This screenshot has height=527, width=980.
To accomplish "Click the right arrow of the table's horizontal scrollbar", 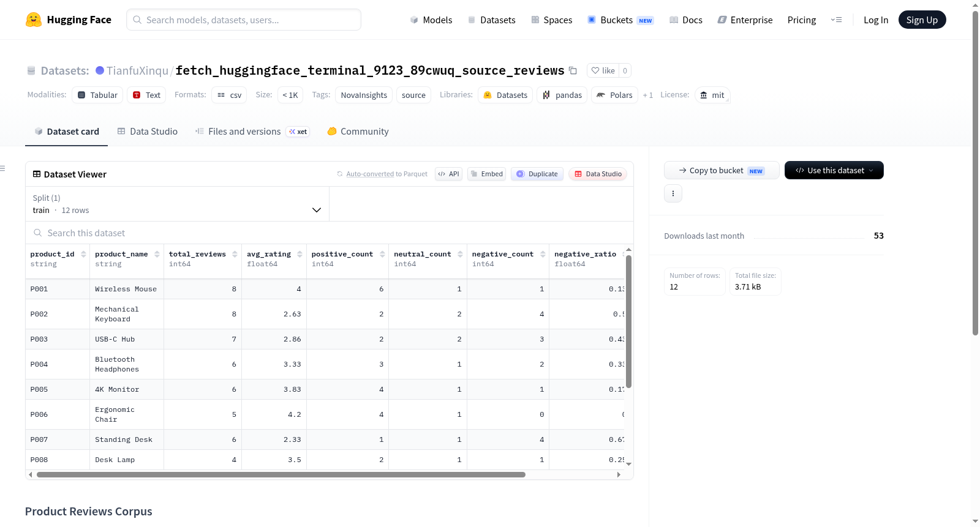I will coord(619,474).
